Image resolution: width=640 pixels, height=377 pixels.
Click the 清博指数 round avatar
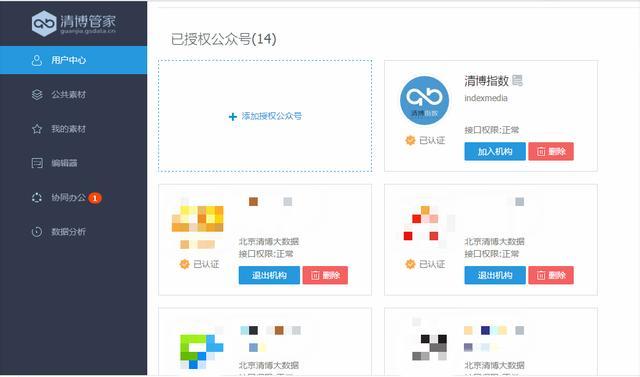point(424,100)
